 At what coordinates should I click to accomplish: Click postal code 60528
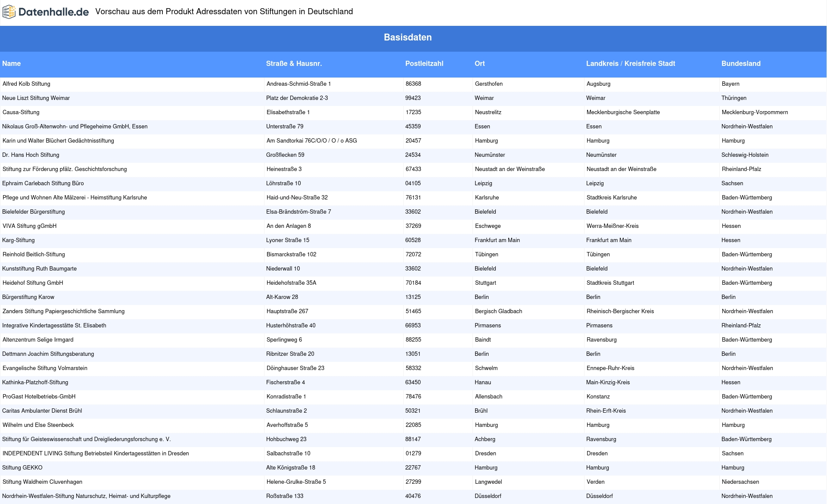(x=413, y=240)
